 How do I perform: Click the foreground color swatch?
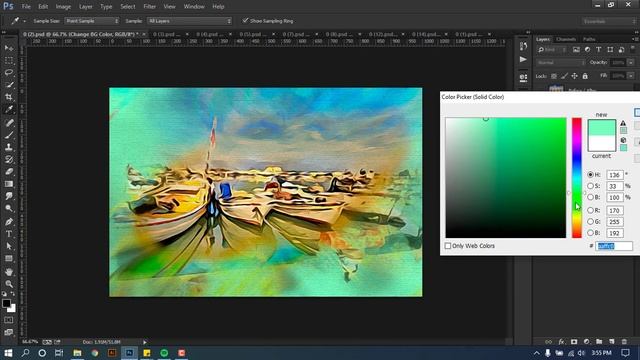pyautogui.click(x=6, y=303)
